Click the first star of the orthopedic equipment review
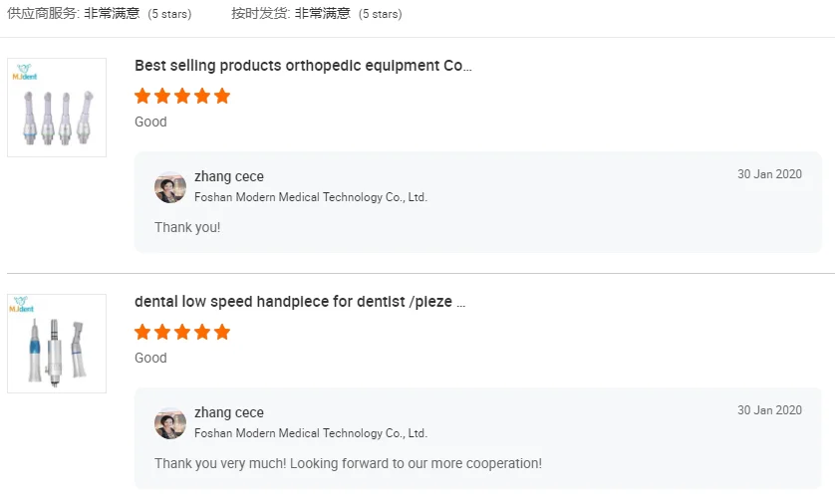 (x=142, y=97)
